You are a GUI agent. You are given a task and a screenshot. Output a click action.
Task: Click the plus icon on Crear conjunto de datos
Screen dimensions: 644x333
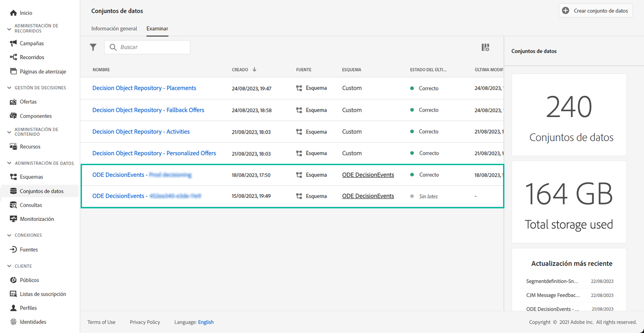[x=566, y=11]
